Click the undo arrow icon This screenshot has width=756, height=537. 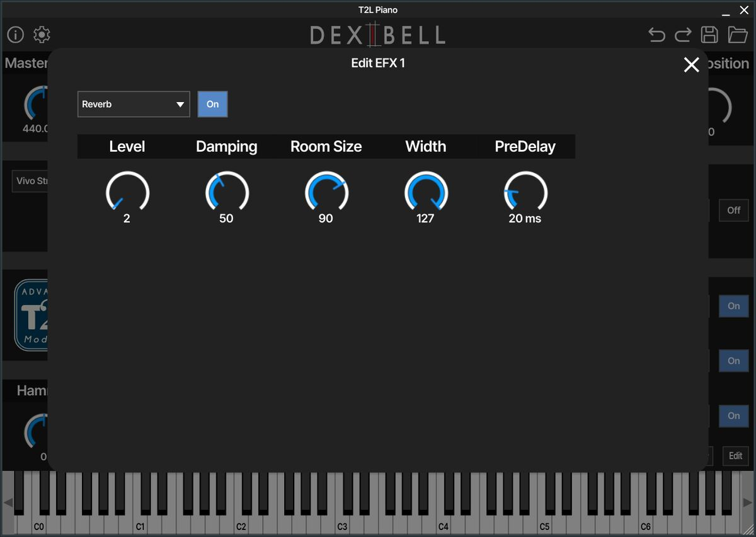pos(657,35)
